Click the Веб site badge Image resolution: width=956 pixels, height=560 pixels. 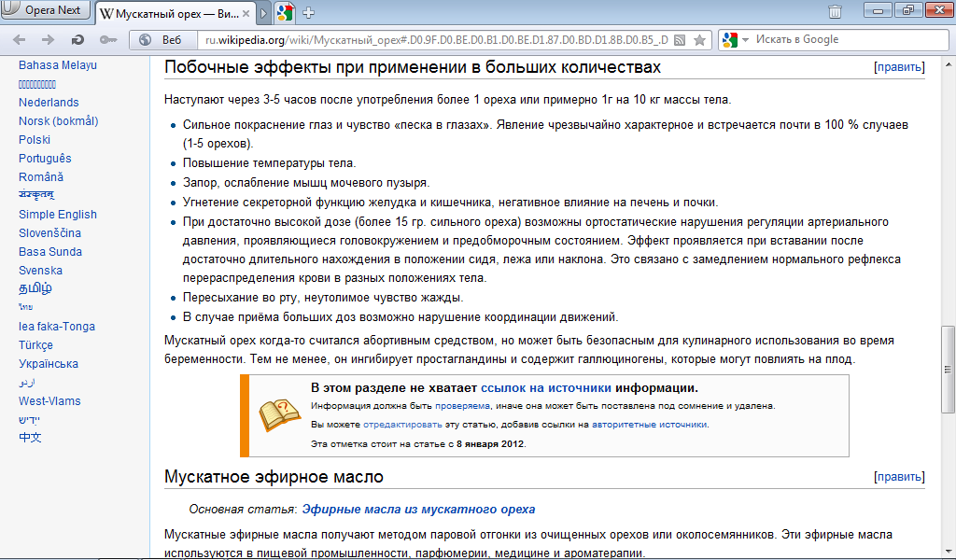coord(162,40)
